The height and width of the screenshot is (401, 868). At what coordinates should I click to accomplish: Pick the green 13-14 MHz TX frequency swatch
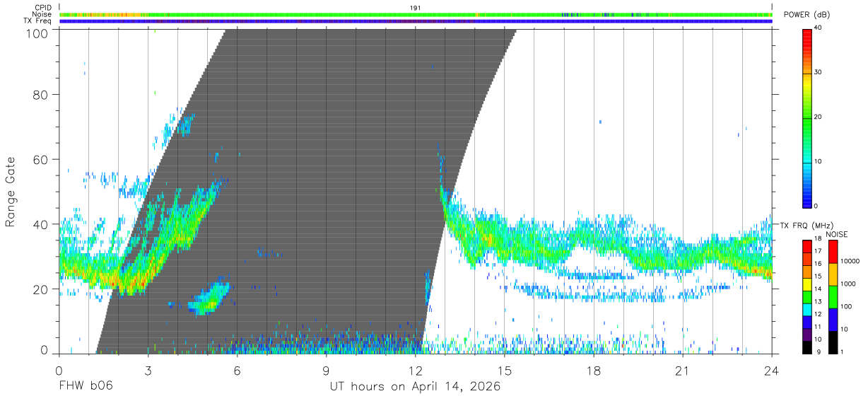coord(807,297)
